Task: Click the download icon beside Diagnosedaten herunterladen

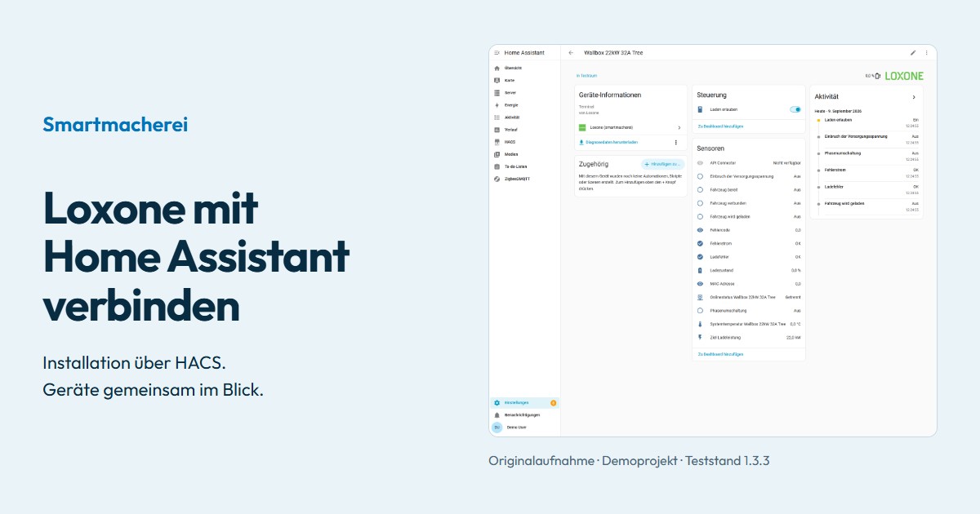Action: coord(581,142)
